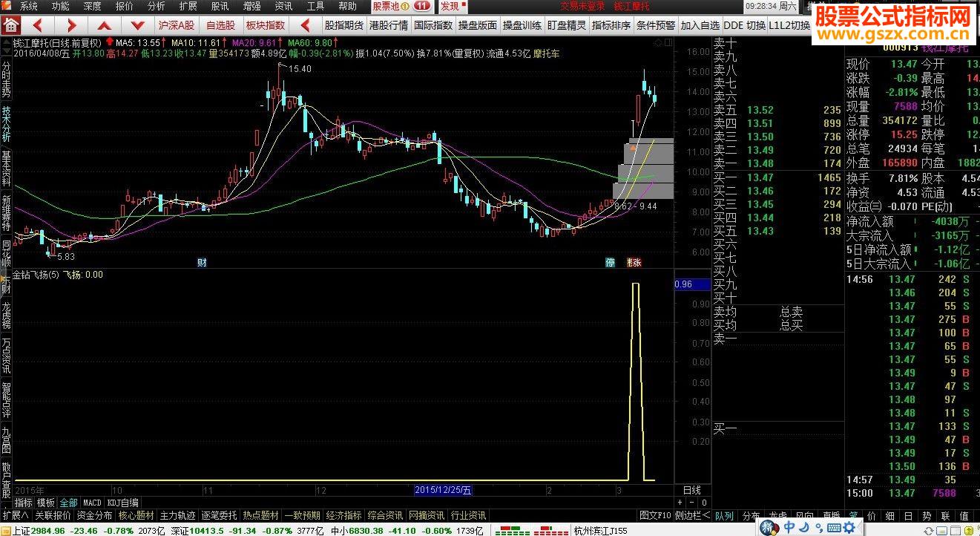Open 龙虎榜 in left sidebar
Screen dimensions: 980x536
6,316
